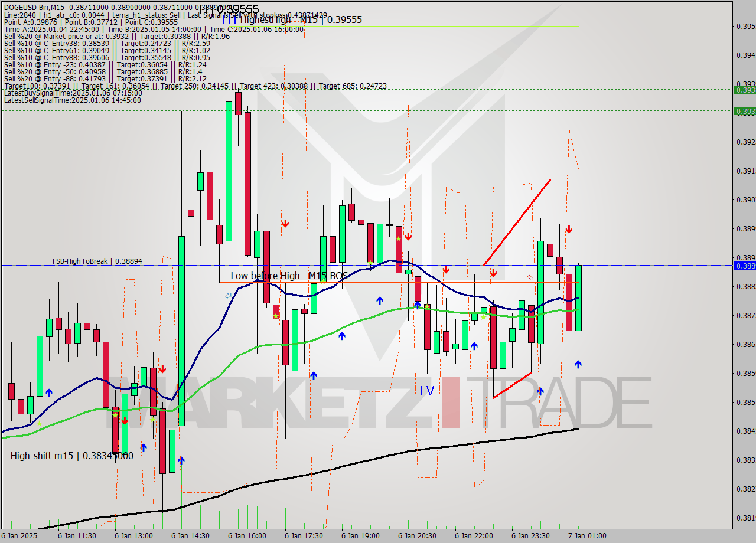This screenshot has width=756, height=543.
Task: Select the '6 Jan 17:30' time label
Action: tap(304, 536)
